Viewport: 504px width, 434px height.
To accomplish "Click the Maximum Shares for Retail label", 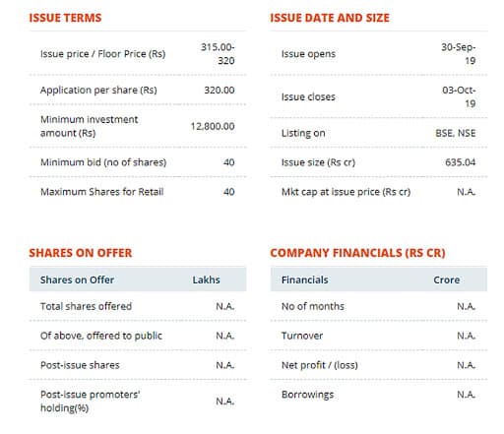I will click(x=102, y=192).
